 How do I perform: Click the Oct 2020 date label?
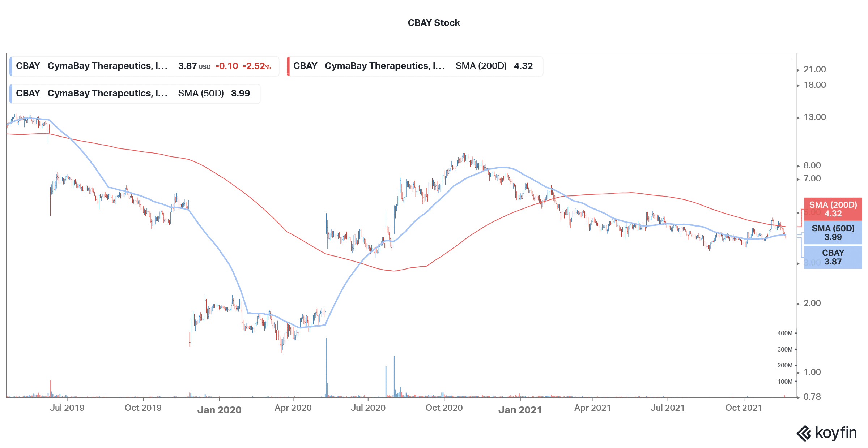[444, 408]
